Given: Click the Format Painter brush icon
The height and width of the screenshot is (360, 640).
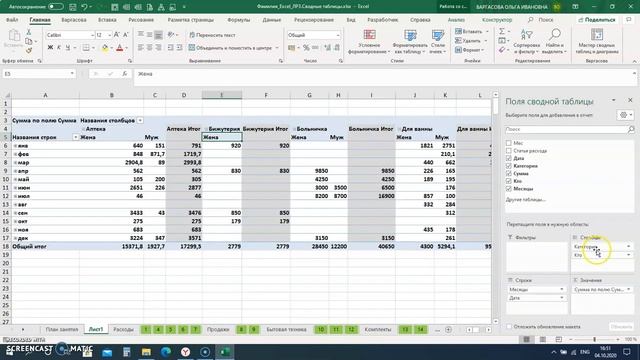Looking at the screenshot, I should tap(29, 51).
